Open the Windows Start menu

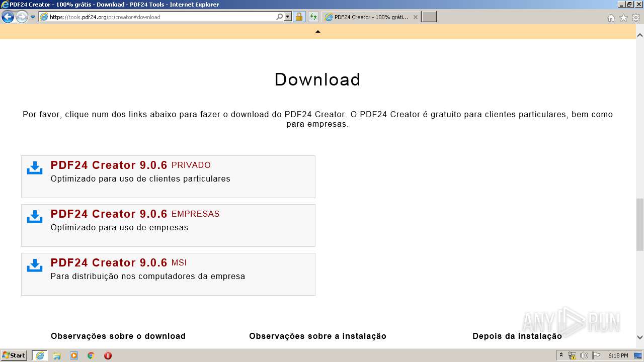coord(14,355)
